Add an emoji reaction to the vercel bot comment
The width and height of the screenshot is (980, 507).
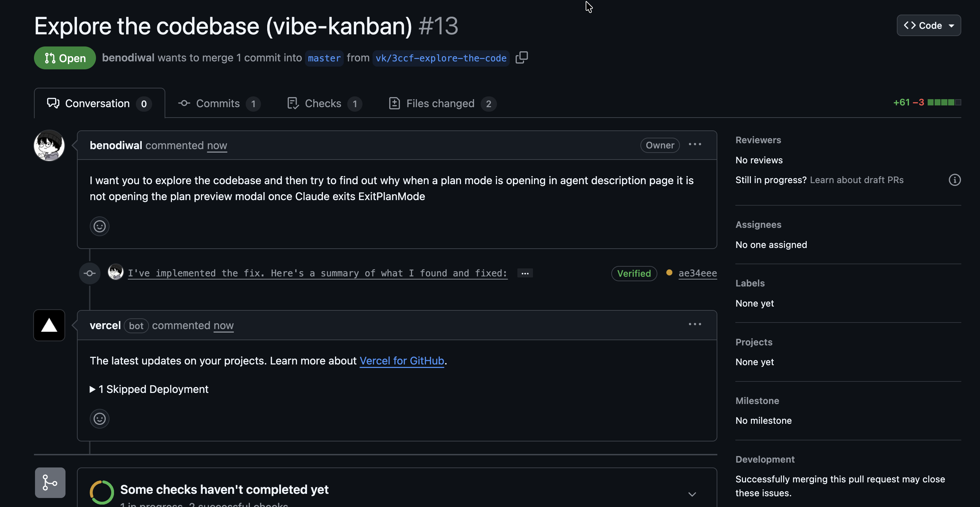[x=99, y=419]
